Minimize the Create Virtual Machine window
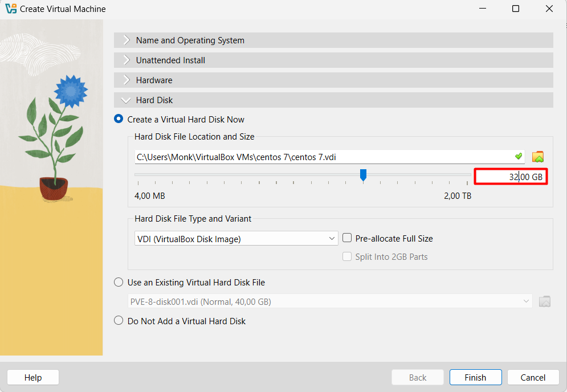The height and width of the screenshot is (392, 567). 482,9
